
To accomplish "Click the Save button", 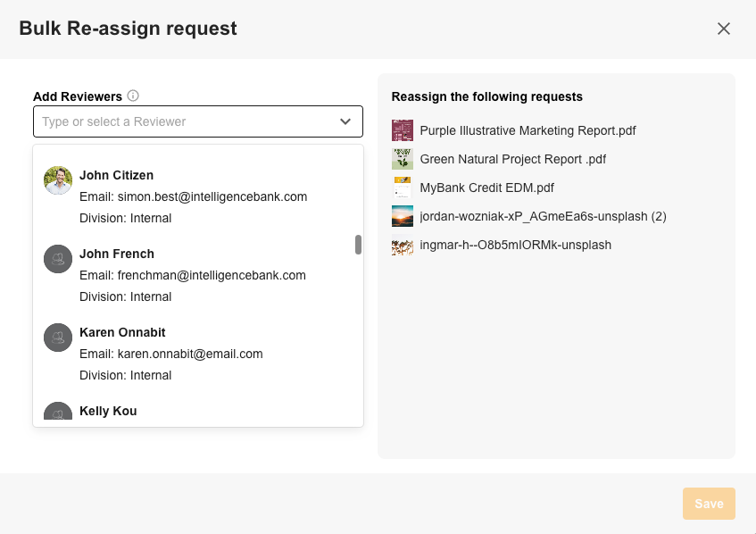I will click(x=709, y=504).
